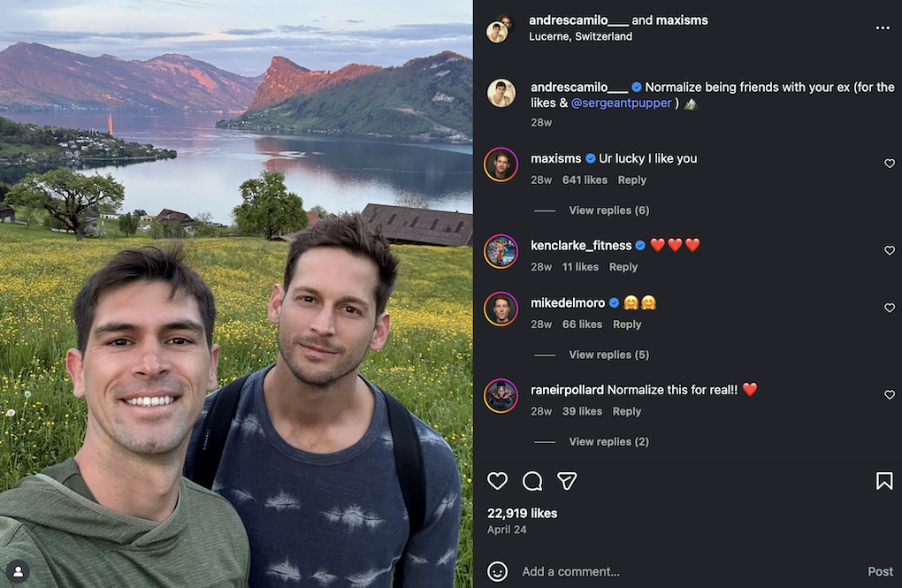This screenshot has height=588, width=902.
Task: Open the @sergeantpupper mention
Action: click(x=622, y=103)
